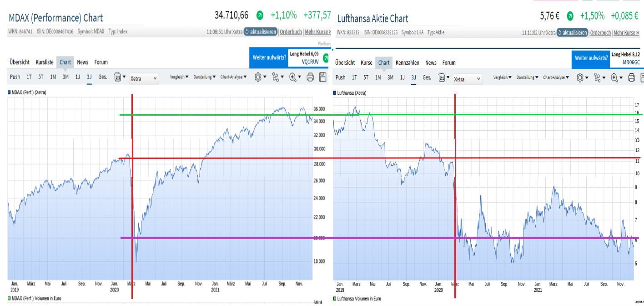
Task: Open the chart settings gear on the MDAX toolbar
Action: point(258,77)
